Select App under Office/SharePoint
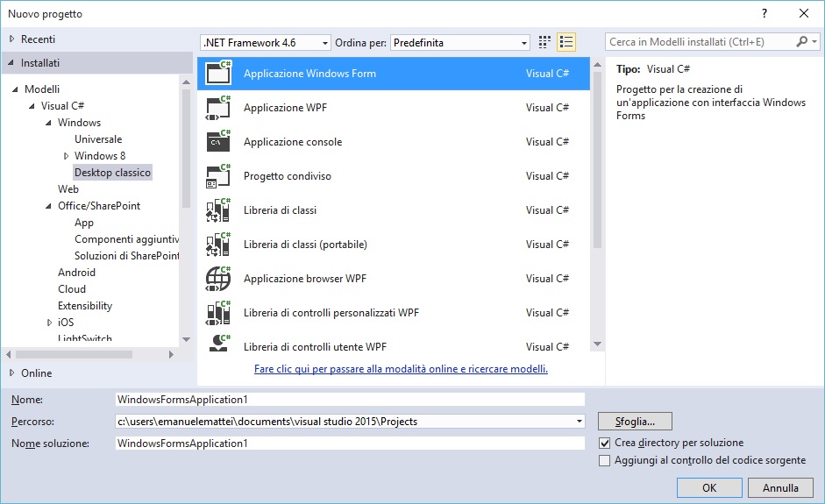Viewport: 825px width, 504px height. [83, 223]
